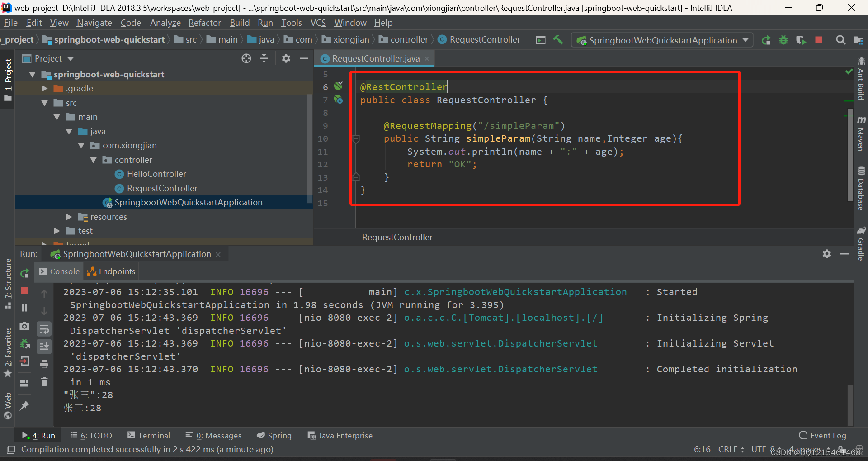
Task: Collapse the springboot-web-quickstart root node
Action: (33, 75)
